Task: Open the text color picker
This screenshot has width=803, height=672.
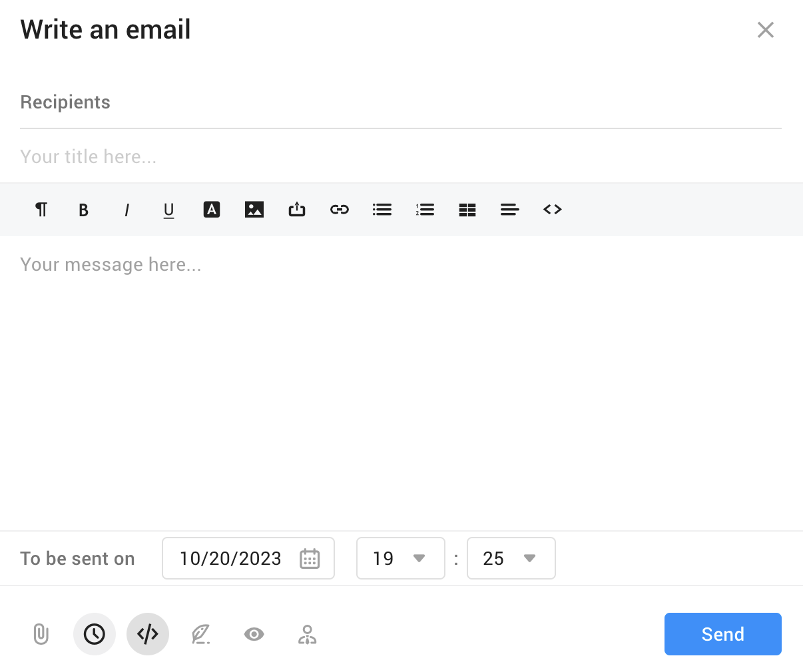Action: [212, 210]
